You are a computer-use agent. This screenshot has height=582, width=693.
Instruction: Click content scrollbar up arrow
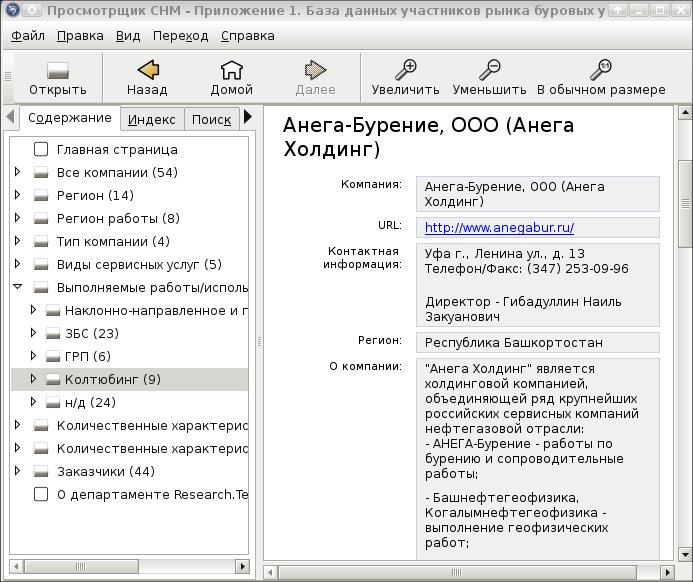[685, 112]
